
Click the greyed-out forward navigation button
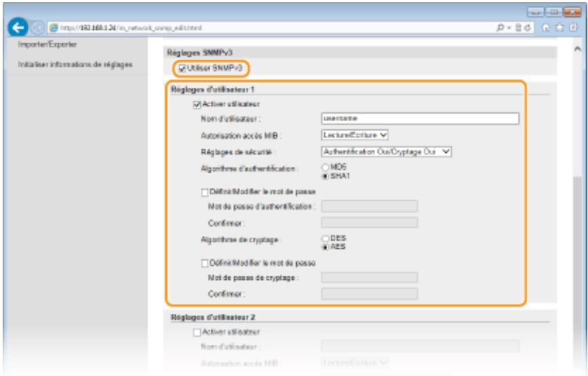[37, 28]
